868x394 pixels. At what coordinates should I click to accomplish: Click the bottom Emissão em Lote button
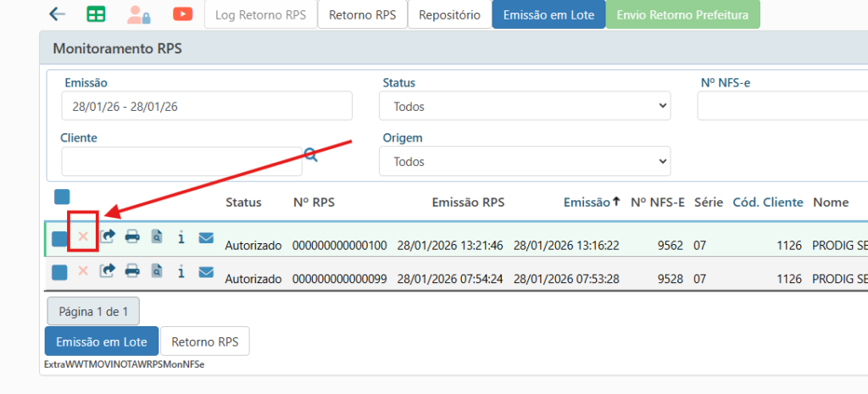[x=101, y=341]
